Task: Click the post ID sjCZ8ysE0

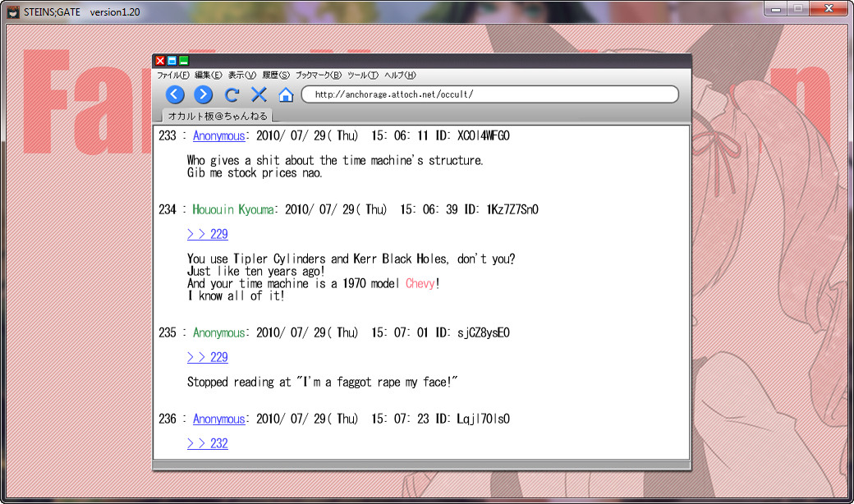Action: coord(484,332)
